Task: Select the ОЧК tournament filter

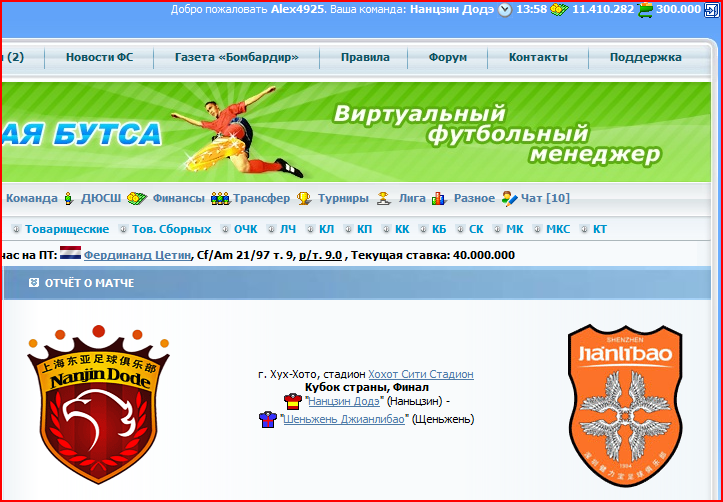Action: 245,229
